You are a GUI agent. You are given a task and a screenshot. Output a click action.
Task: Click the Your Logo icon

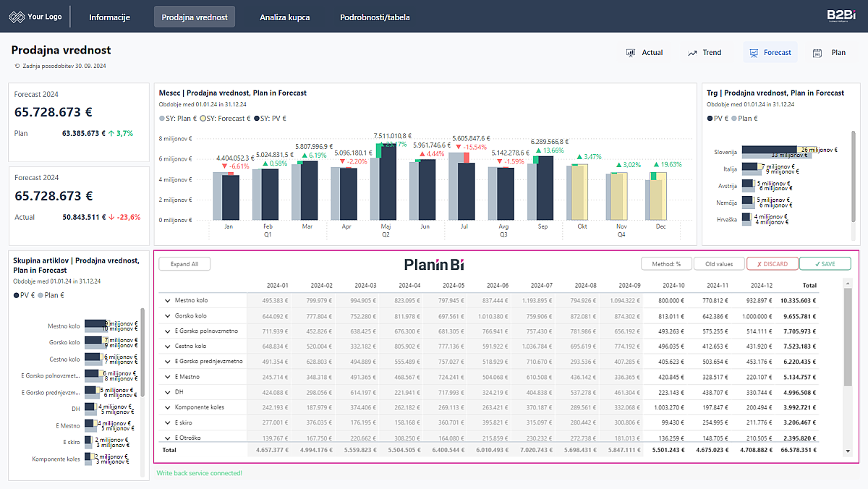pos(17,16)
